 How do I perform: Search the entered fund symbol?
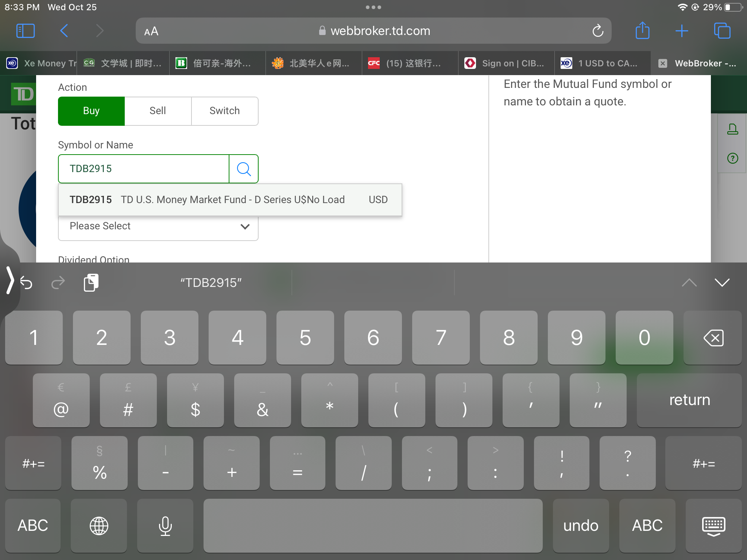click(244, 169)
